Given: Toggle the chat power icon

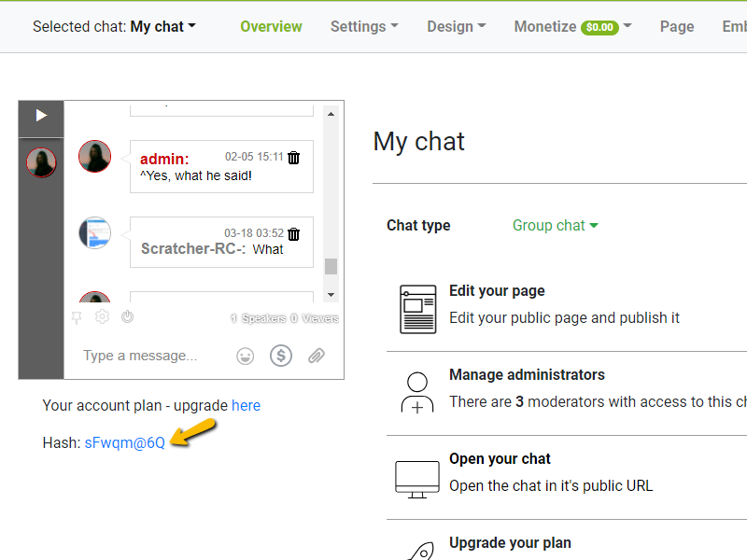Looking at the screenshot, I should click(126, 317).
